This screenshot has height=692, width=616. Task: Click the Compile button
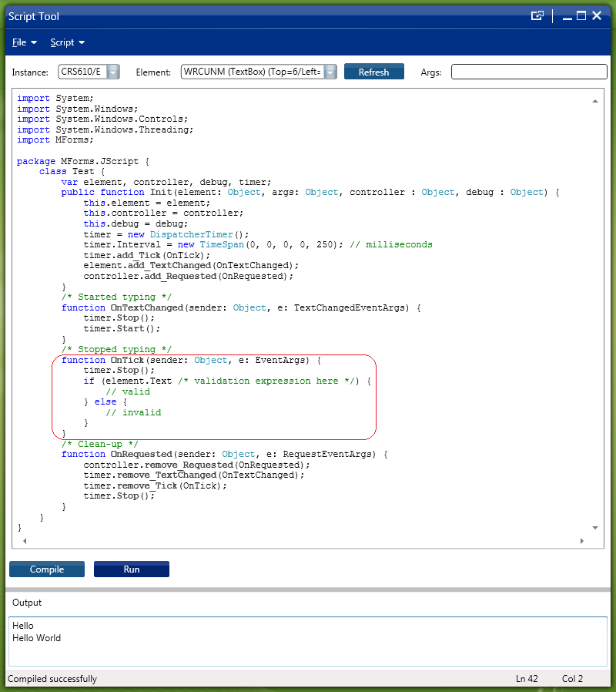(47, 569)
